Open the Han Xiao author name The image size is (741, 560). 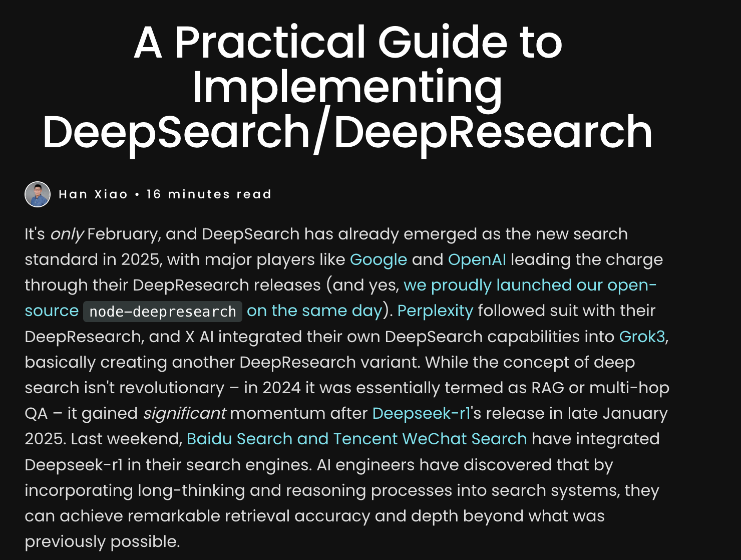93,194
